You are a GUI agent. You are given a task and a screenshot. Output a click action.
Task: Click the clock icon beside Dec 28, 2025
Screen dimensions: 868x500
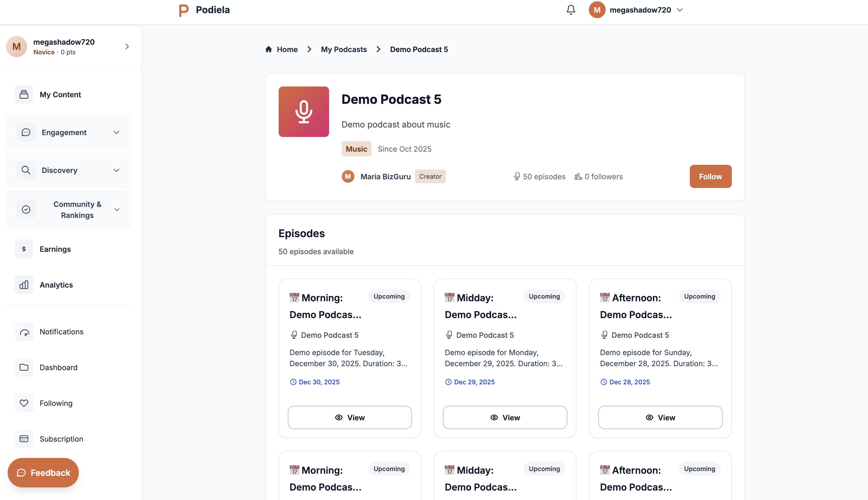pyautogui.click(x=603, y=382)
